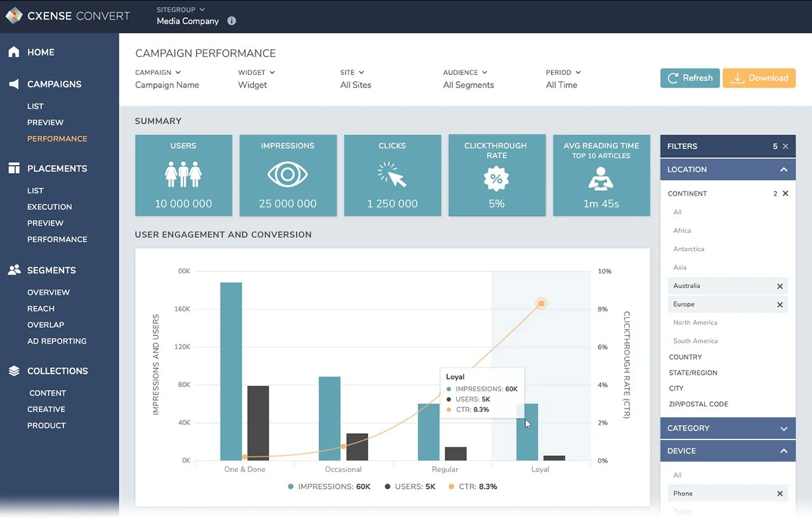Click the Users summary card icon
Viewport: 812px width, 520px height.
click(x=183, y=172)
